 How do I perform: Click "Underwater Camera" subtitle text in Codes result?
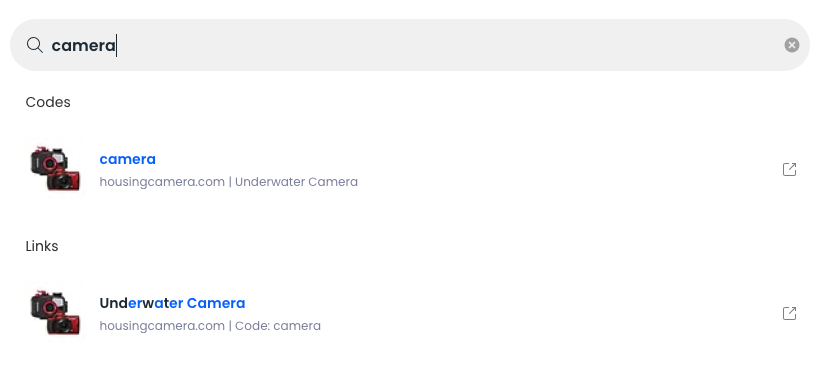pyautogui.click(x=296, y=182)
